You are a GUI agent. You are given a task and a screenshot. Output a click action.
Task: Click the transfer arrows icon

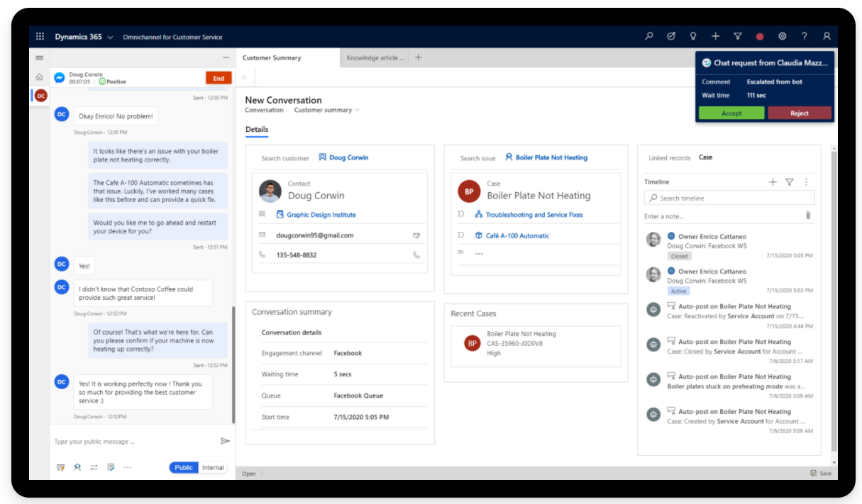94,468
